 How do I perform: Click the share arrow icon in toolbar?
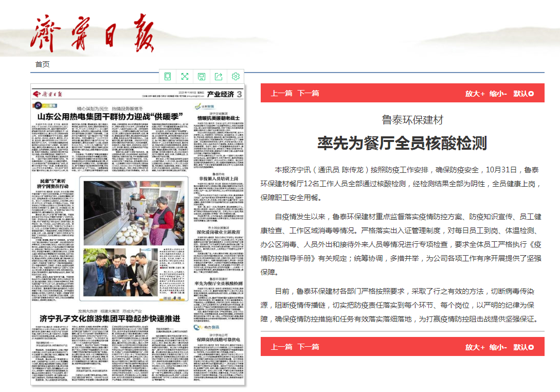(219, 77)
